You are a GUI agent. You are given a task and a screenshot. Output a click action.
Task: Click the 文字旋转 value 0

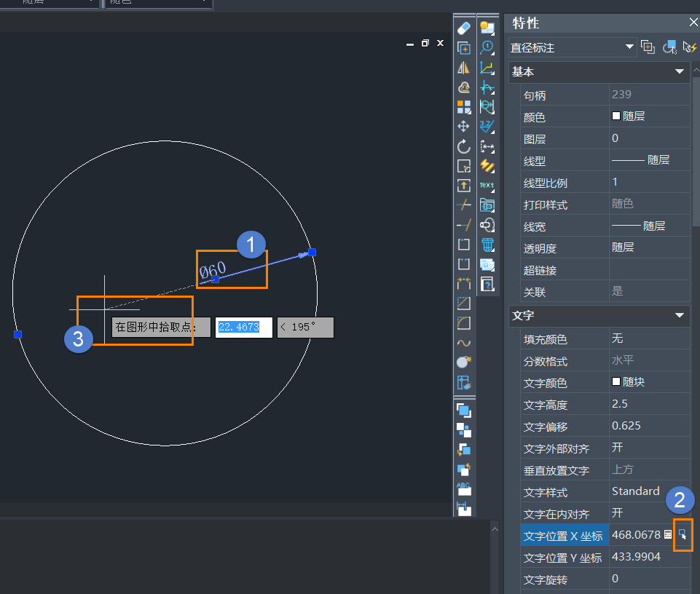pos(650,579)
